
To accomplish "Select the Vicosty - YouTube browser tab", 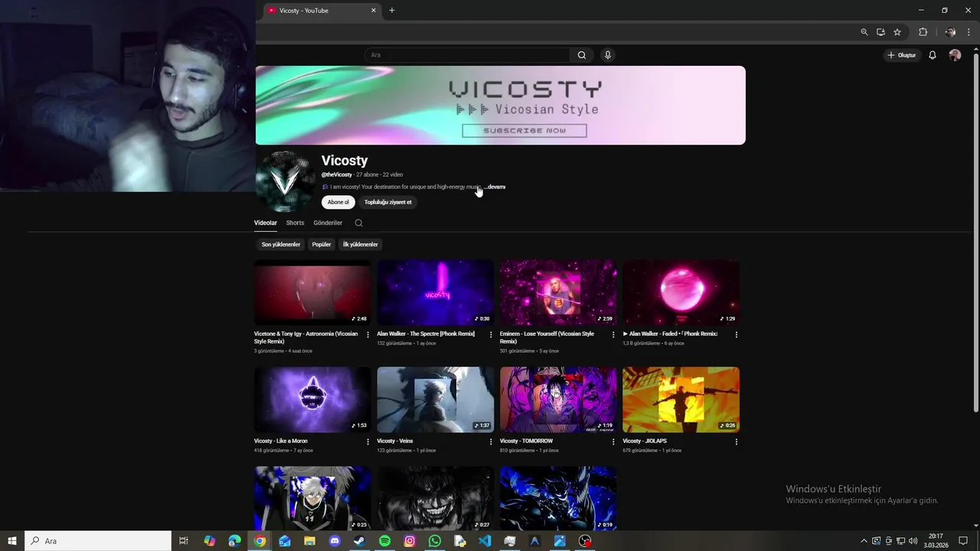I will point(322,11).
